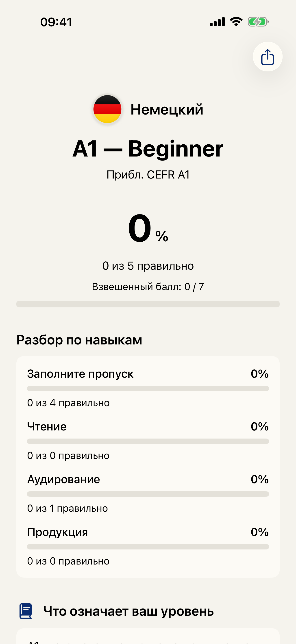
Task: Tap the Разбор по навыкам heading
Action: (79, 340)
